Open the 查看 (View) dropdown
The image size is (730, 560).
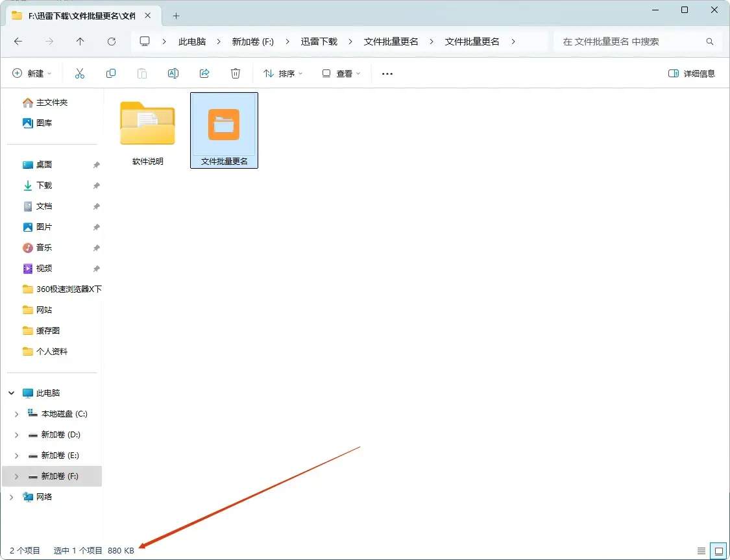click(341, 73)
